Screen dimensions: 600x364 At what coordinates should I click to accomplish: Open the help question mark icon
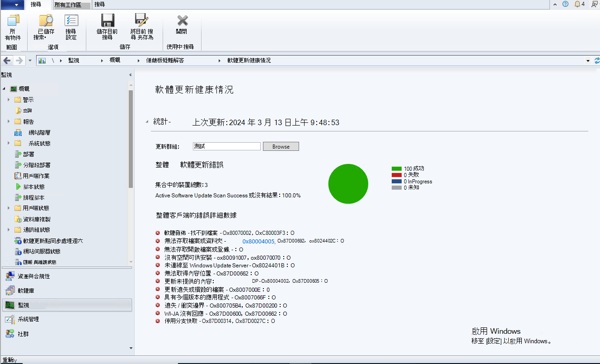click(x=565, y=4)
